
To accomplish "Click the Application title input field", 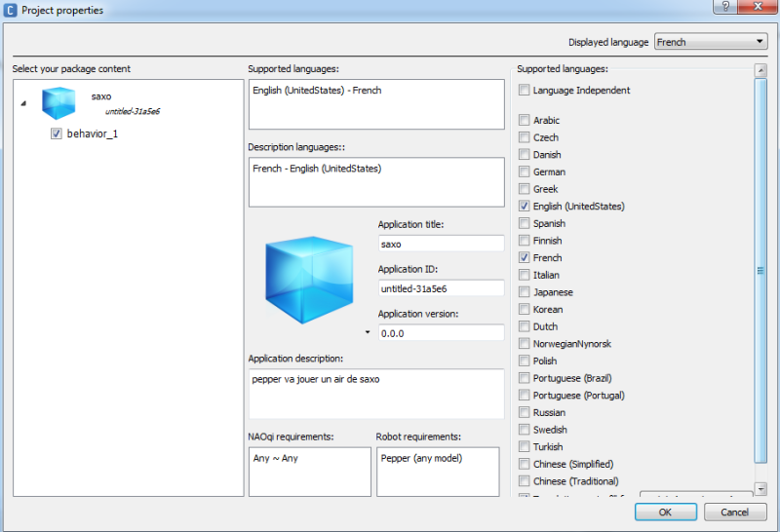I will point(441,244).
